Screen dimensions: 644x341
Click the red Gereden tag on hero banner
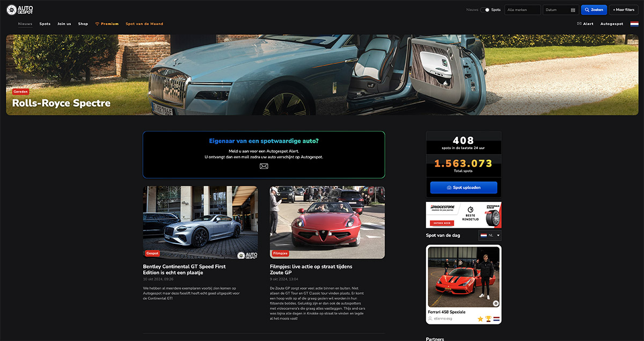tap(20, 92)
